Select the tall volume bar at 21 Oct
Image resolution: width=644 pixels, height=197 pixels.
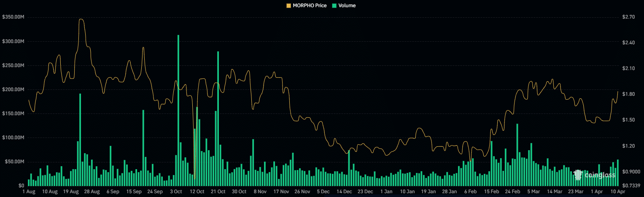pyautogui.click(x=218, y=118)
